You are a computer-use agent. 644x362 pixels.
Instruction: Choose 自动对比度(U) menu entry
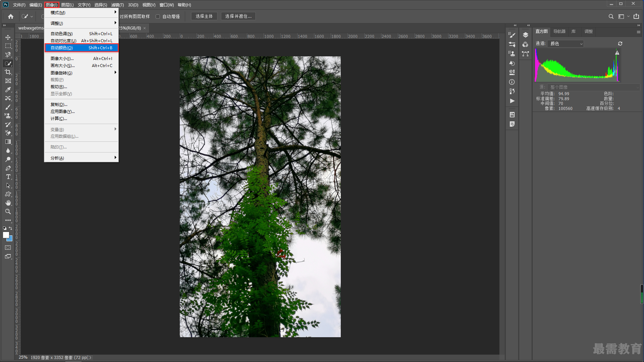(x=82, y=41)
